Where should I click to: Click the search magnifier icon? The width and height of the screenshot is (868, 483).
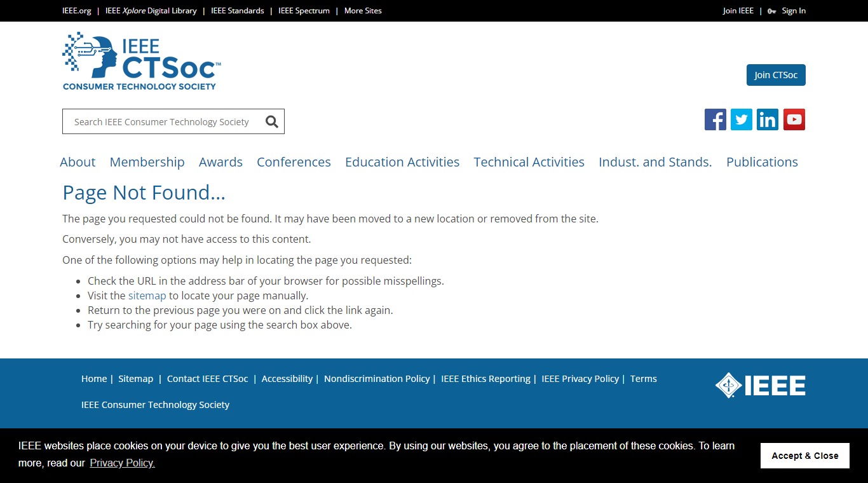pyautogui.click(x=272, y=122)
